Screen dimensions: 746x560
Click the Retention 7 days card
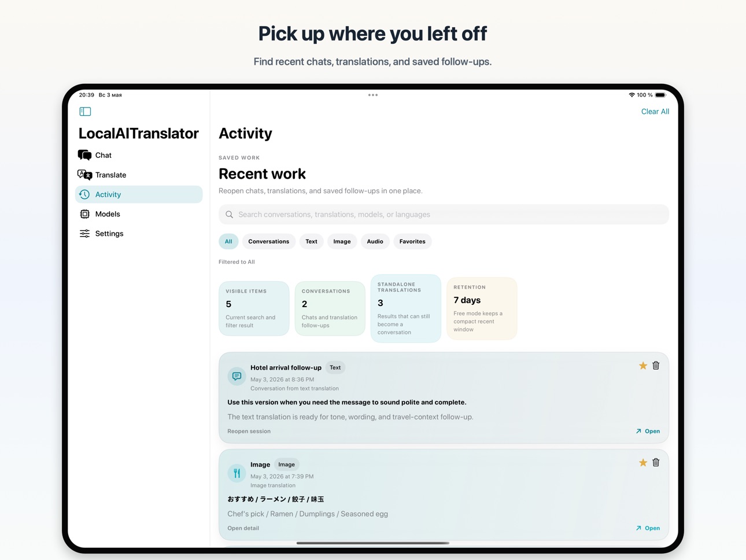click(482, 308)
